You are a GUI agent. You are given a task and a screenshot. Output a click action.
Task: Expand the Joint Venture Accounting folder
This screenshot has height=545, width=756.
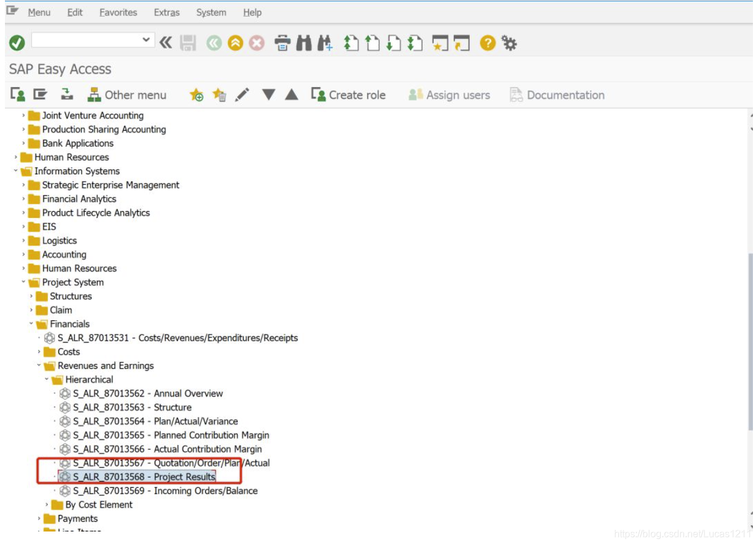click(24, 115)
